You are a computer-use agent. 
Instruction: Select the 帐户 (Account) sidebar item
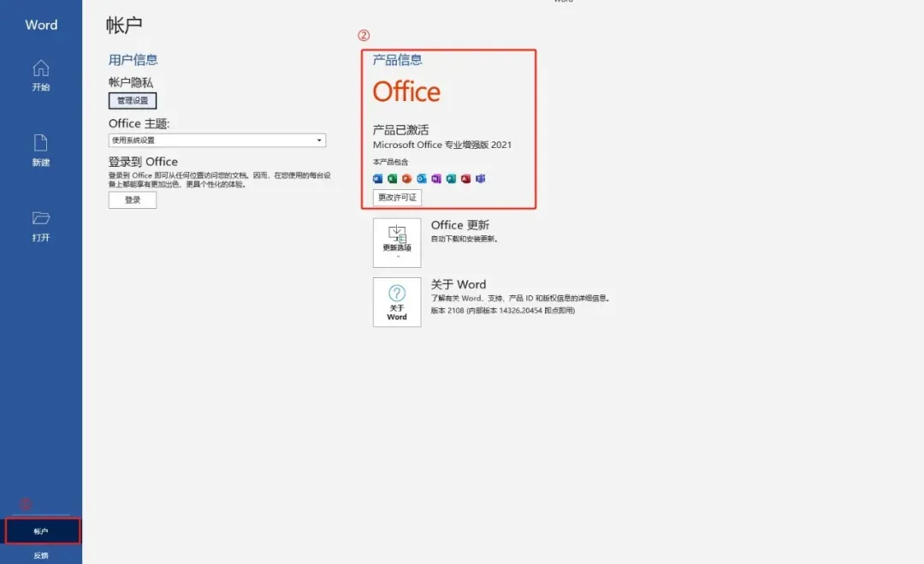pos(43,531)
